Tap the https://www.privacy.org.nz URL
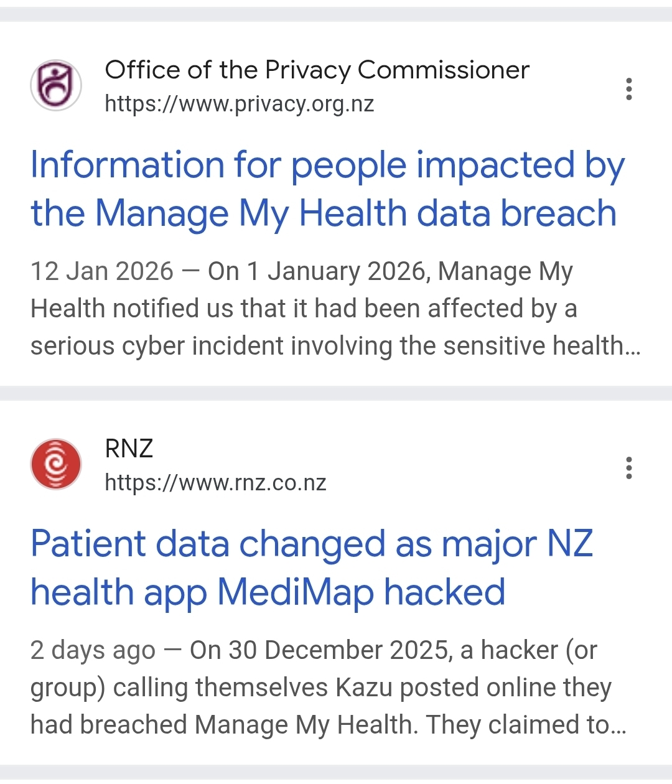Screen dimensions: 672x784 239,104
